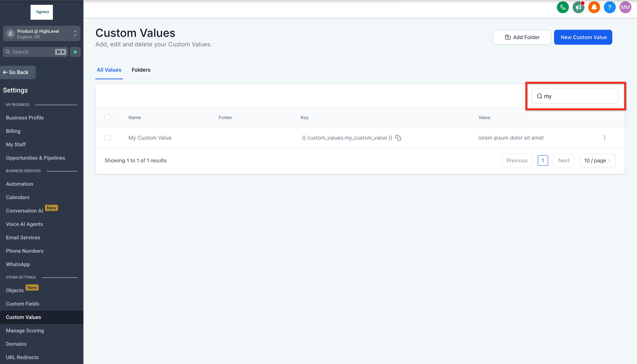This screenshot has width=637, height=364.
Task: Open Custom Fields in the sidebar
Action: click(23, 304)
